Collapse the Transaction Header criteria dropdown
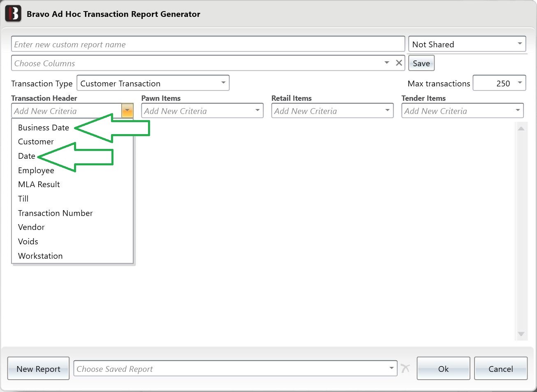Viewport: 537px width, 392px height. 127,111
